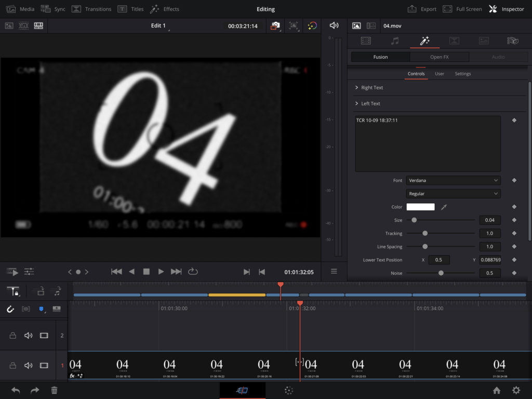Jump to first frame with skip-back button
Image resolution: width=532 pixels, height=399 pixels.
[116, 272]
